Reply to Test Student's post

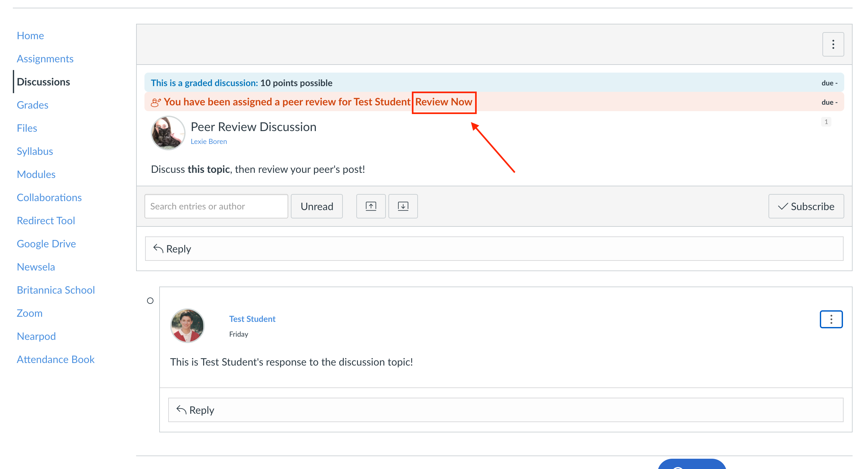point(506,410)
